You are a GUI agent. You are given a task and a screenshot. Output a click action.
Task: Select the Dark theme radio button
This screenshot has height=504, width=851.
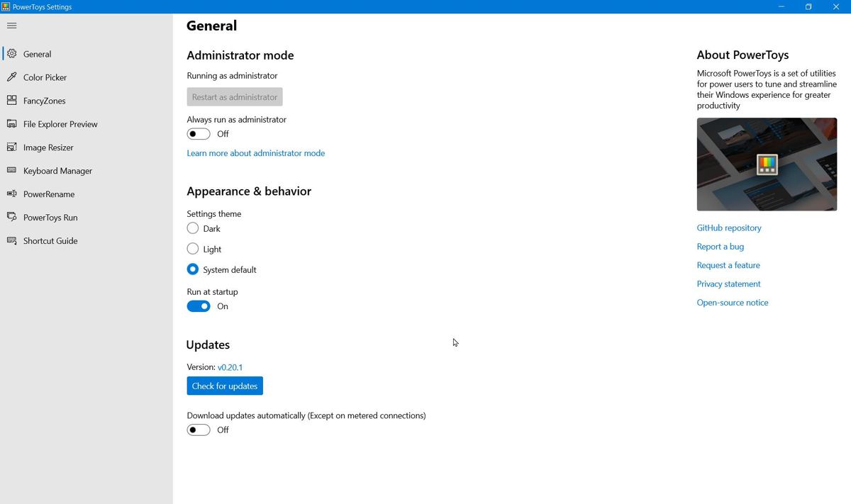click(193, 228)
